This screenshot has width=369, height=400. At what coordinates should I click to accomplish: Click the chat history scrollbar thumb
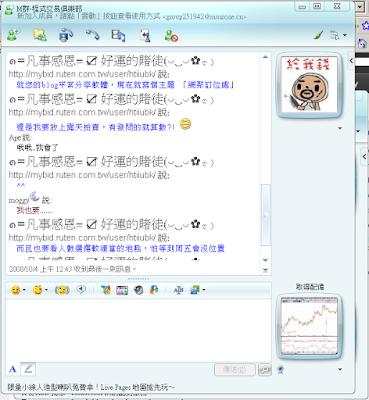click(266, 215)
